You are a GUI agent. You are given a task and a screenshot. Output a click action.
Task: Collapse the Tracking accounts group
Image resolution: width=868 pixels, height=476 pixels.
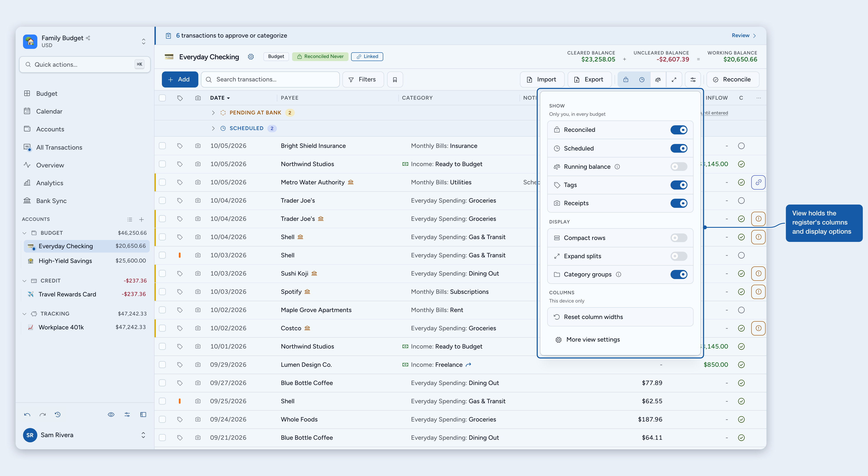point(24,314)
